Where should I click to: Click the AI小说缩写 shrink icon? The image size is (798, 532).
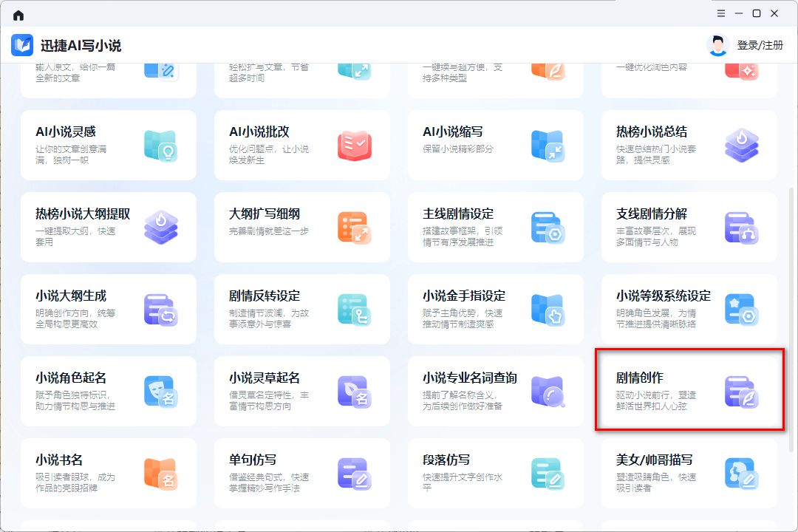point(548,146)
